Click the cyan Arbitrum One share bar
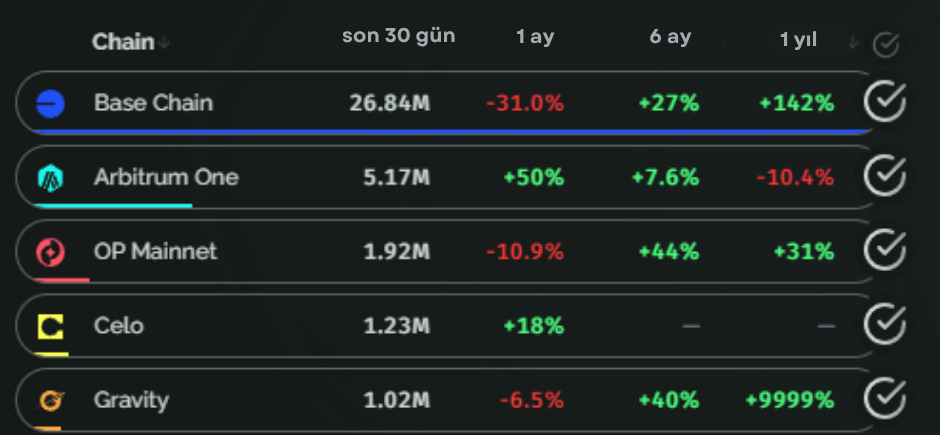This screenshot has width=940, height=435. (113, 206)
